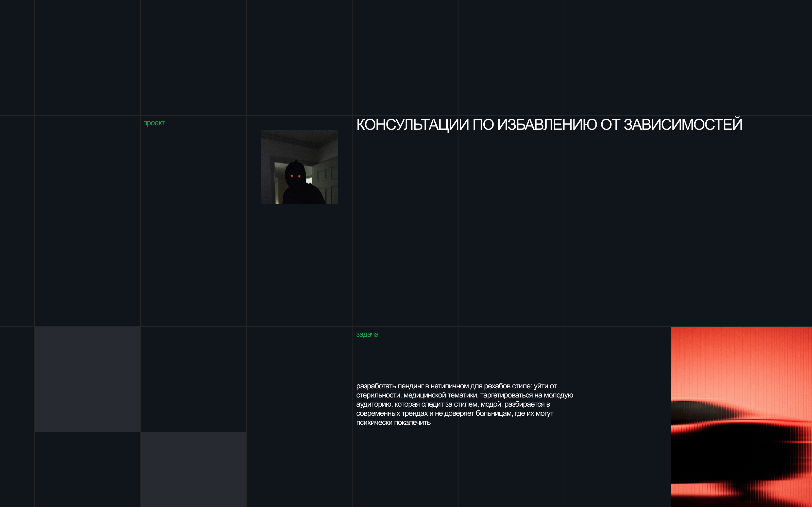Click the word "ОТ" in the heading
The height and width of the screenshot is (507, 812).
pos(610,125)
